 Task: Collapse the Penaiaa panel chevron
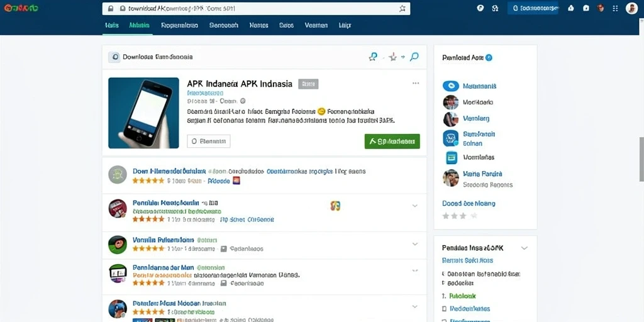(x=524, y=248)
